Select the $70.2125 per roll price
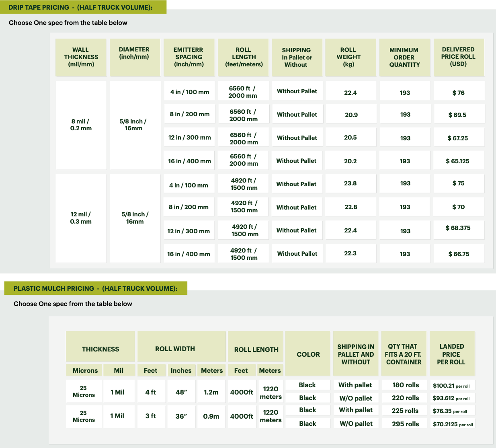Image resolution: width=496 pixels, height=448 pixels. pyautogui.click(x=453, y=424)
